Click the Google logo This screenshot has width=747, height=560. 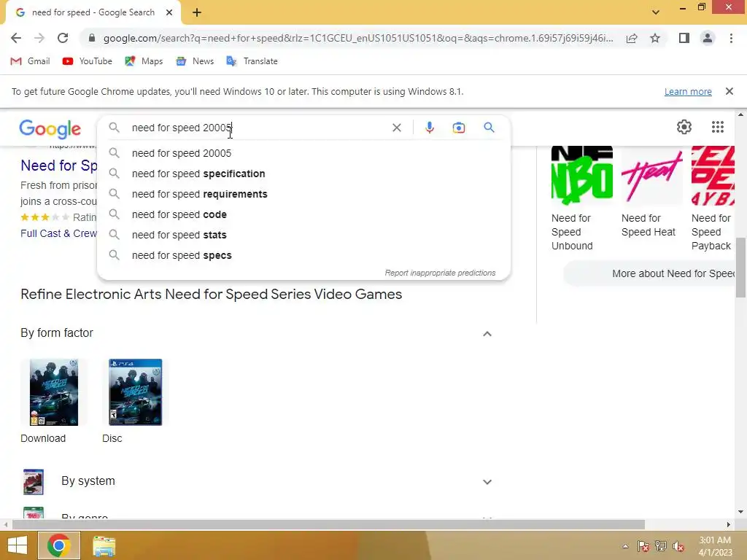coord(50,128)
